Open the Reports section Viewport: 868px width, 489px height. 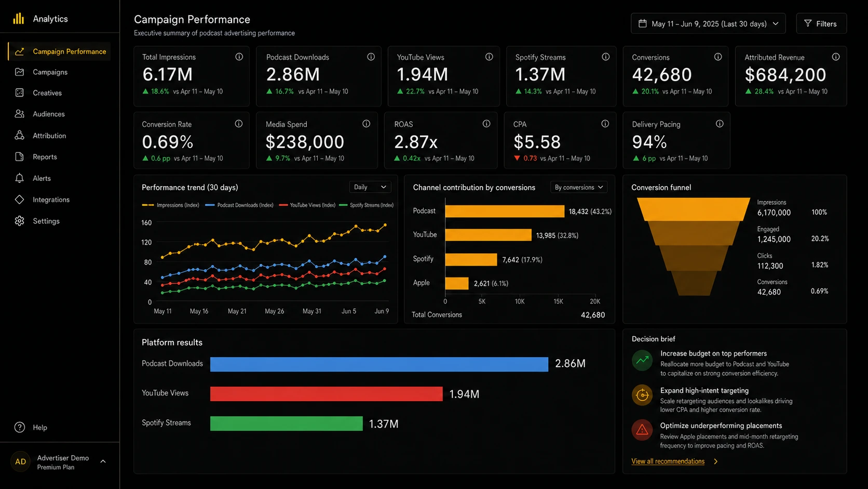45,157
